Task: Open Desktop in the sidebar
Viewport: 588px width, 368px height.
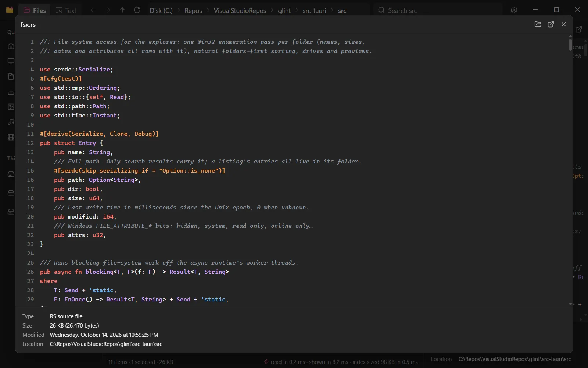Action: click(11, 61)
